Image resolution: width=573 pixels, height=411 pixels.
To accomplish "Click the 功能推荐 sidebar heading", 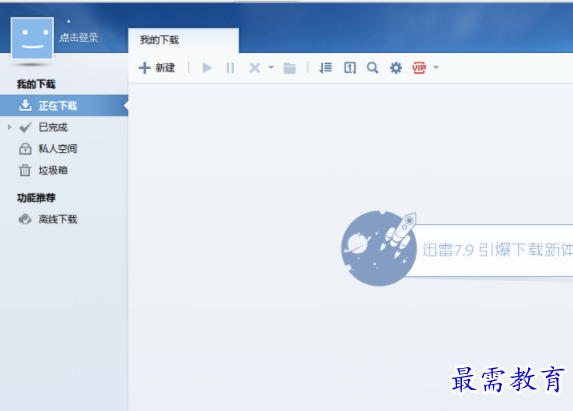I will 36,198.
